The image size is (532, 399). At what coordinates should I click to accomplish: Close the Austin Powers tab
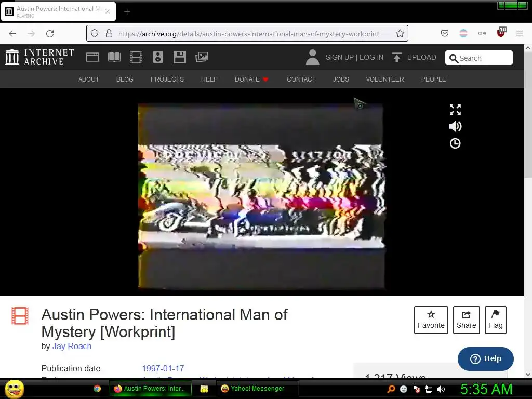(108, 11)
